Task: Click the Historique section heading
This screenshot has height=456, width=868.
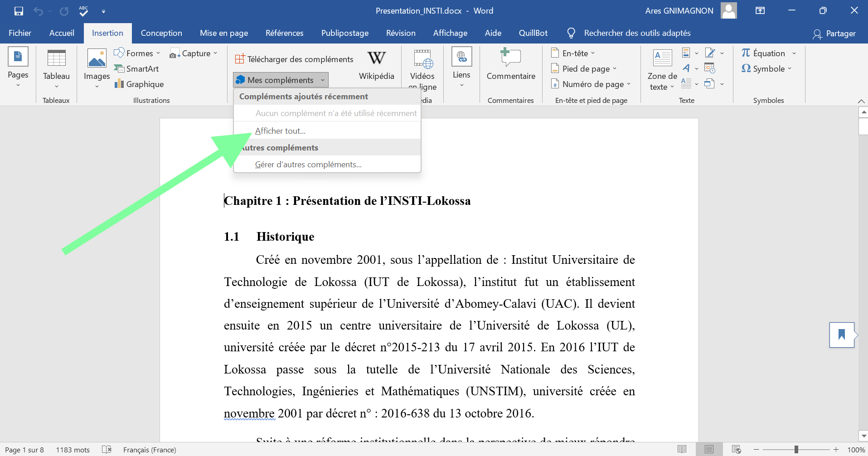Action: pos(285,237)
